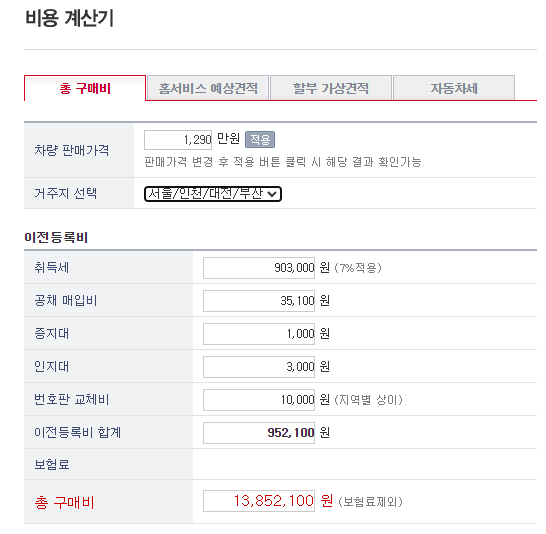Image resolution: width=546 pixels, height=534 pixels.
Task: Switch to 홈서비스 예상견적 tab
Action: click(x=208, y=88)
